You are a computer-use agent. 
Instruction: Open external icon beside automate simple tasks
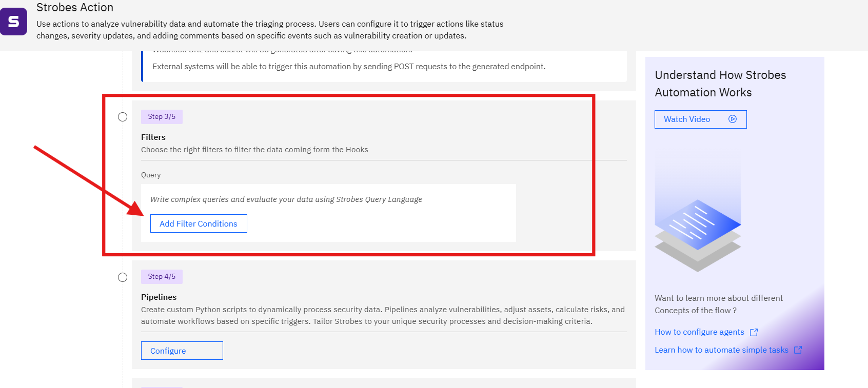pyautogui.click(x=798, y=350)
